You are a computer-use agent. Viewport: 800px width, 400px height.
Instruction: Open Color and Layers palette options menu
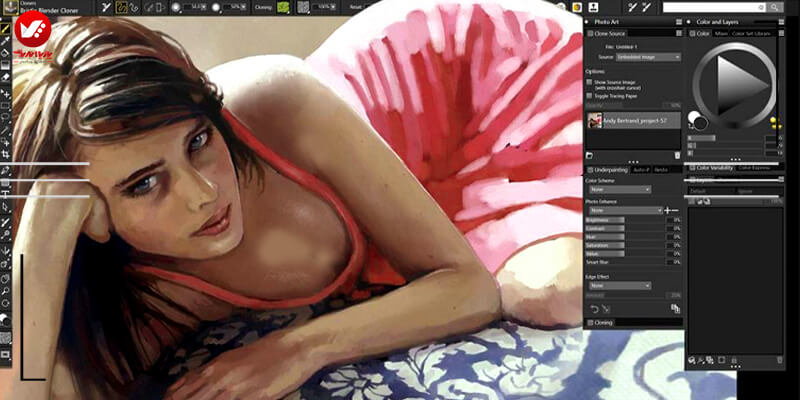pos(781,22)
